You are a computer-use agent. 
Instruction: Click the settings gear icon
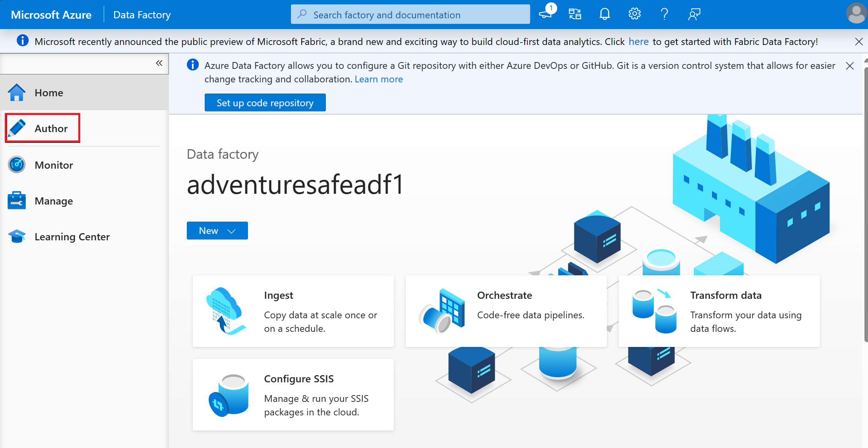pyautogui.click(x=635, y=14)
